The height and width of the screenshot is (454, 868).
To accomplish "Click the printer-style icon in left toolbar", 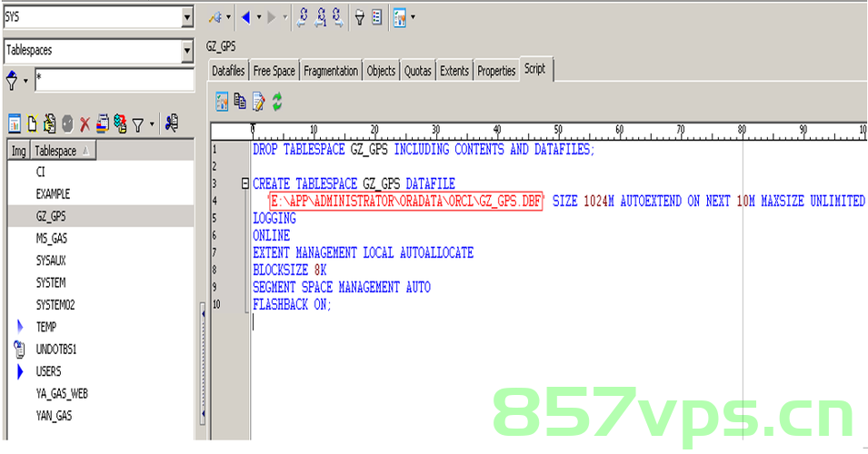I will click(103, 123).
